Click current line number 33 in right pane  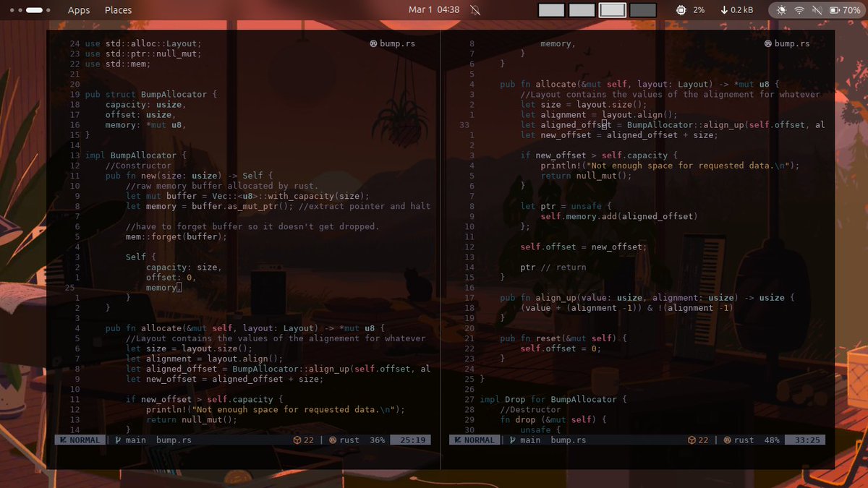pos(464,124)
